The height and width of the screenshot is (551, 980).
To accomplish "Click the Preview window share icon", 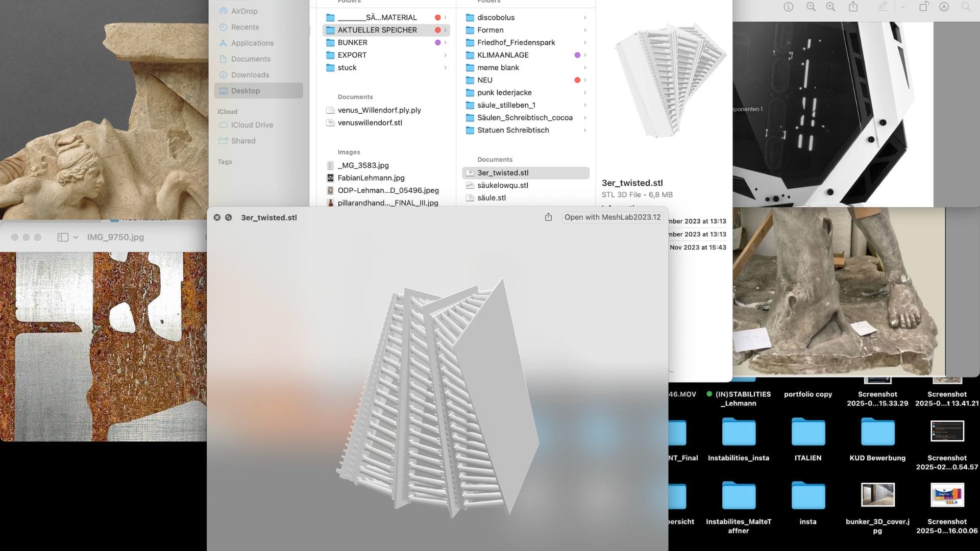I will (853, 7).
